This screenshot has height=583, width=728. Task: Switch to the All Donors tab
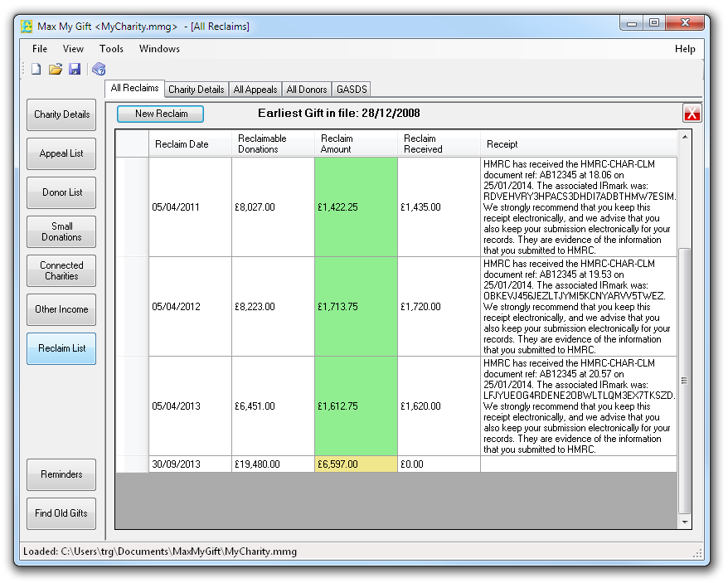(307, 90)
